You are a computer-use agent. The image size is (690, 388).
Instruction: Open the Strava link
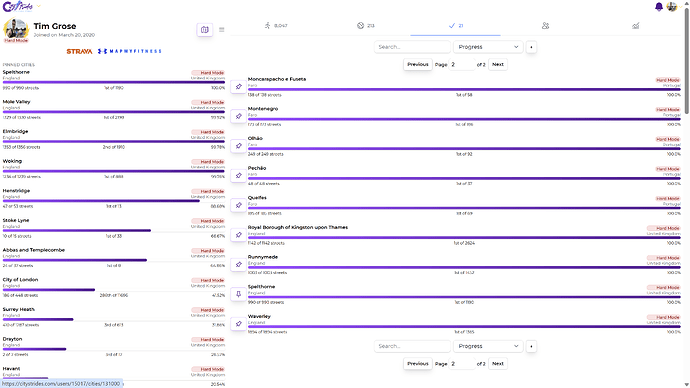coord(79,51)
